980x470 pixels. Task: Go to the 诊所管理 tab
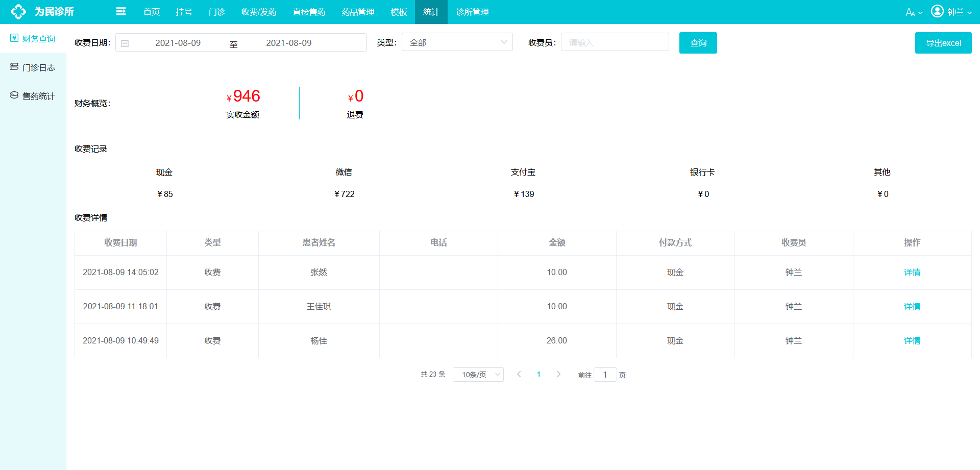tap(472, 12)
